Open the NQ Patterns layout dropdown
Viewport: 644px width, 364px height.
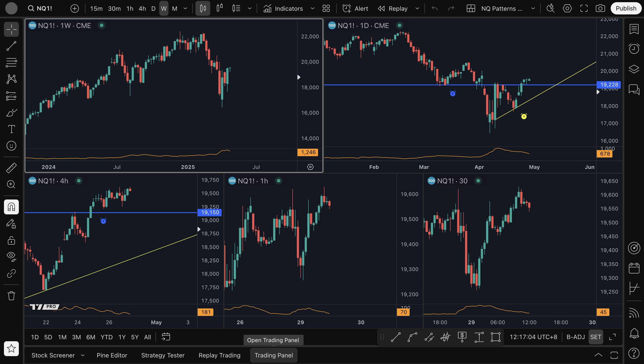point(533,9)
